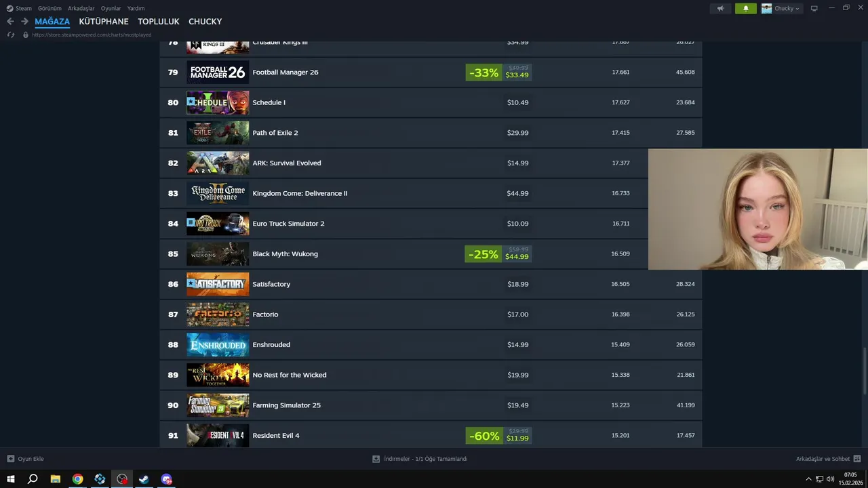This screenshot has height=488, width=868.
Task: Open Euro Truck Simulator 2 thumbnail
Action: tap(218, 224)
